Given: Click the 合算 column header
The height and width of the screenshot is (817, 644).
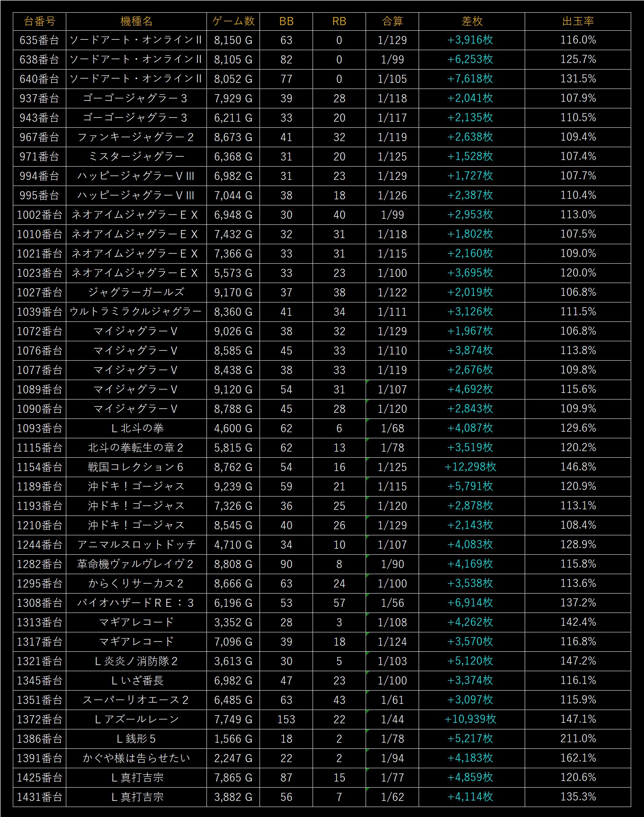Looking at the screenshot, I should click(x=393, y=21).
